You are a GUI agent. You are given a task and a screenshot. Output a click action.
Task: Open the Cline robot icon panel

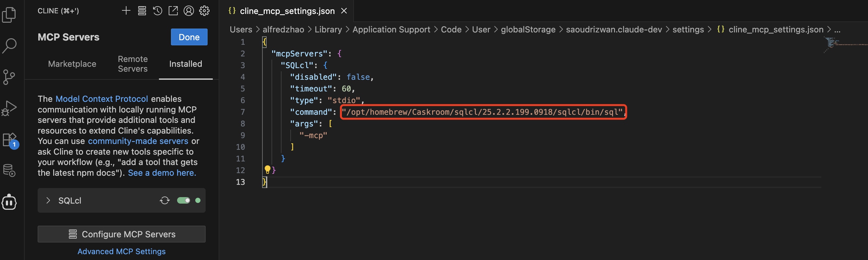(9, 202)
